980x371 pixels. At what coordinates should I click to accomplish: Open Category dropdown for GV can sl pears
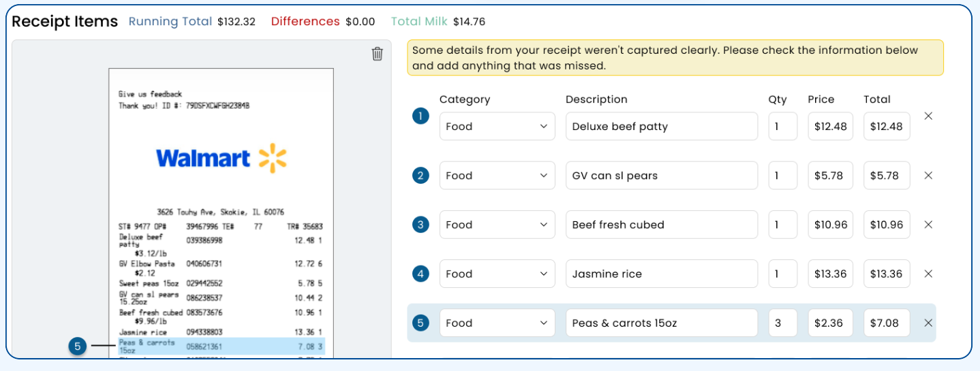pos(497,176)
